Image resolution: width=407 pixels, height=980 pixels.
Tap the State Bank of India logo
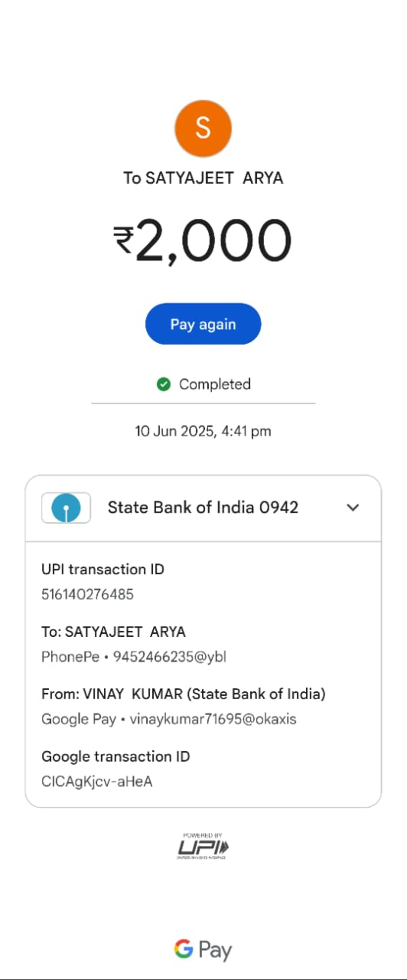tap(66, 508)
